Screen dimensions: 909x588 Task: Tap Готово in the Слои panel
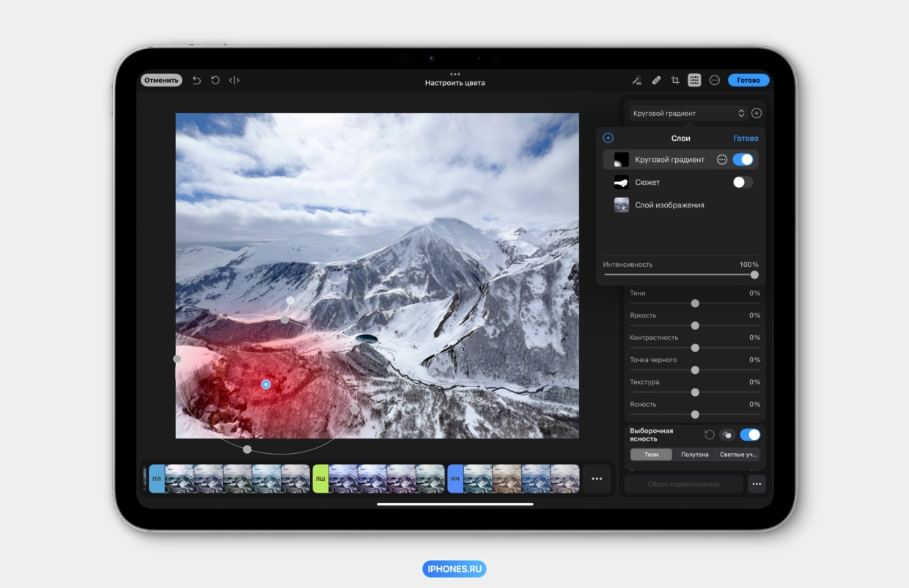pyautogui.click(x=746, y=138)
